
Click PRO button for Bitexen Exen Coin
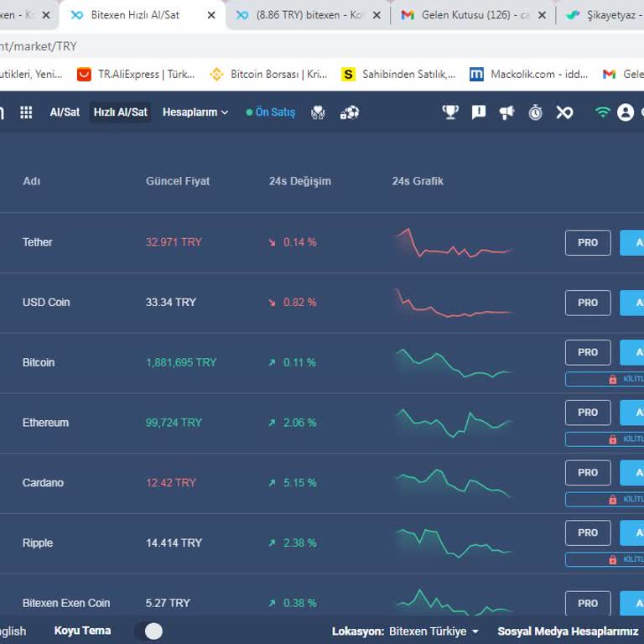coord(588,604)
